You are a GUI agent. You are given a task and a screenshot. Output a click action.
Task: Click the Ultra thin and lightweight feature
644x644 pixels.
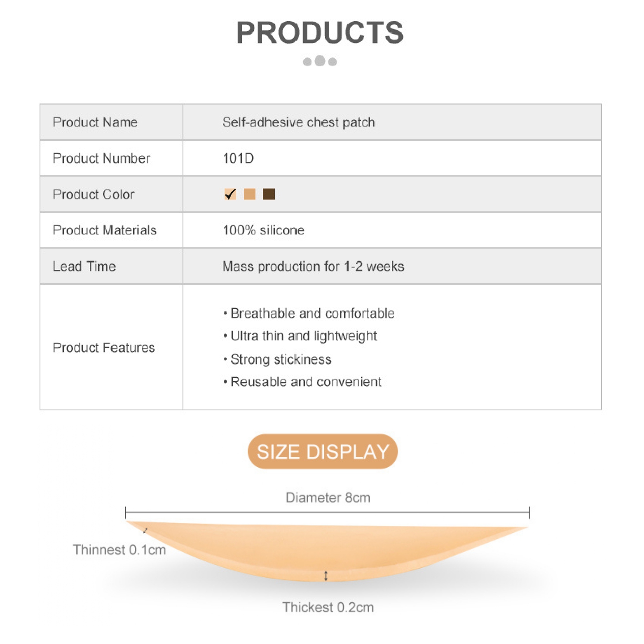[303, 336]
